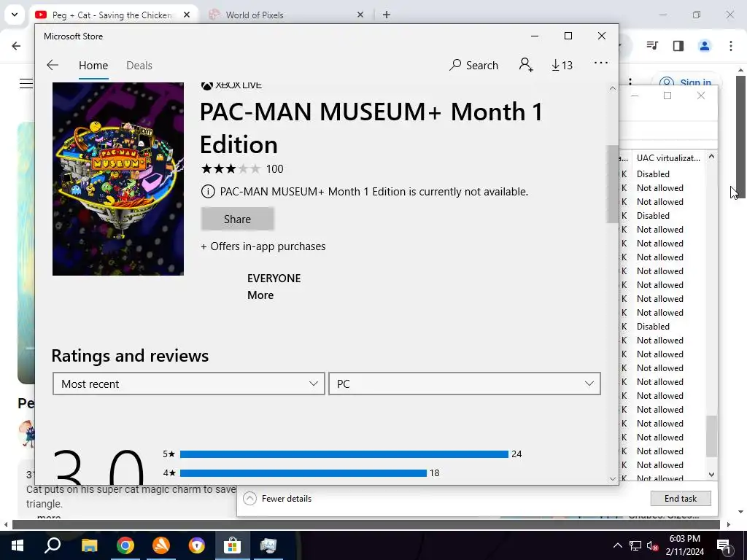Click End task in Task Manager
The width and height of the screenshot is (747, 560).
pyautogui.click(x=681, y=499)
